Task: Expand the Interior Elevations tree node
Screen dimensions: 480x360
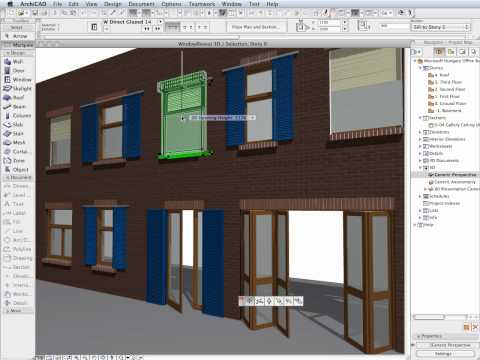Action: point(420,139)
